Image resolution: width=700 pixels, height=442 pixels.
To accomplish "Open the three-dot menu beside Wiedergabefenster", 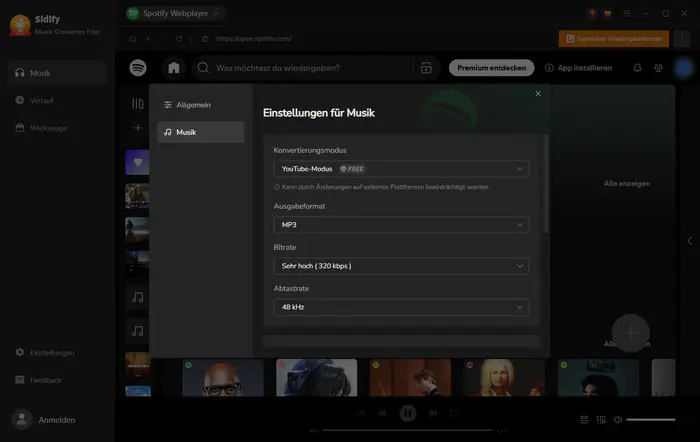I will 682,39.
